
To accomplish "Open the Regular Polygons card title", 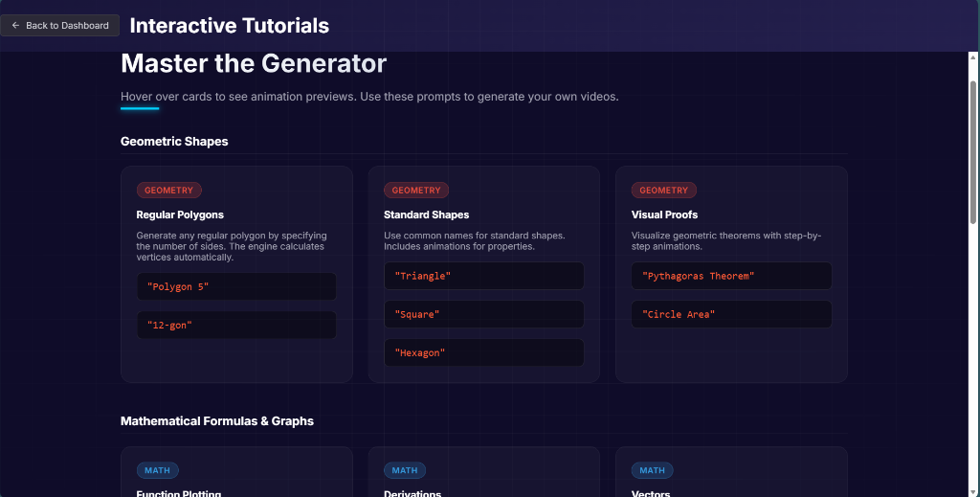I will pyautogui.click(x=180, y=215).
